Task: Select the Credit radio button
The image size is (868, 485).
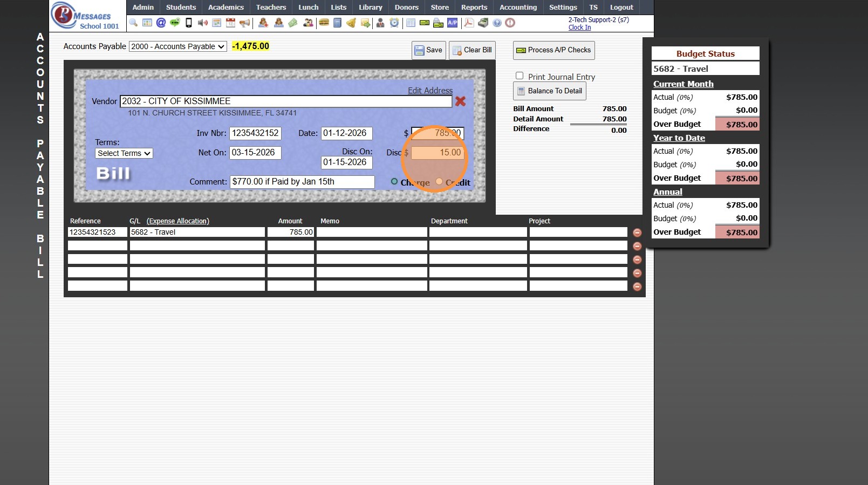Action: 439,181
